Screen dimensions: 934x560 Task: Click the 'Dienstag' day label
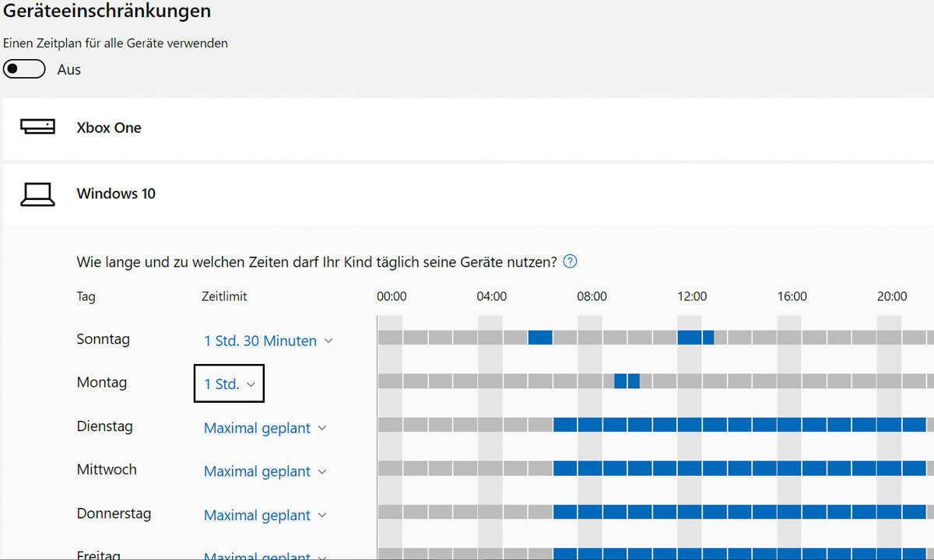point(105,426)
